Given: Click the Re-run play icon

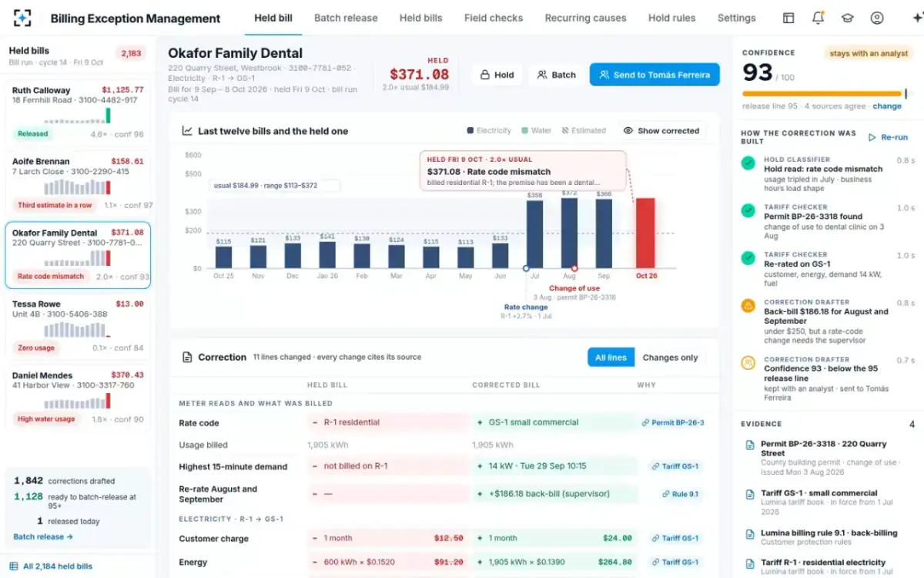Looking at the screenshot, I should coord(872,137).
